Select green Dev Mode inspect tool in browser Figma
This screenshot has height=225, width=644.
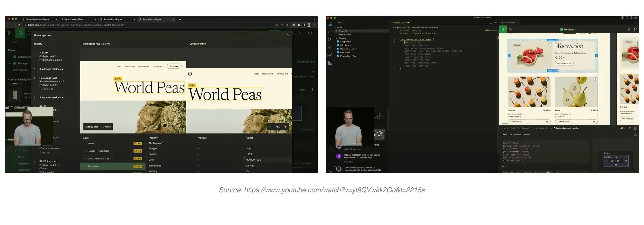tap(21, 33)
